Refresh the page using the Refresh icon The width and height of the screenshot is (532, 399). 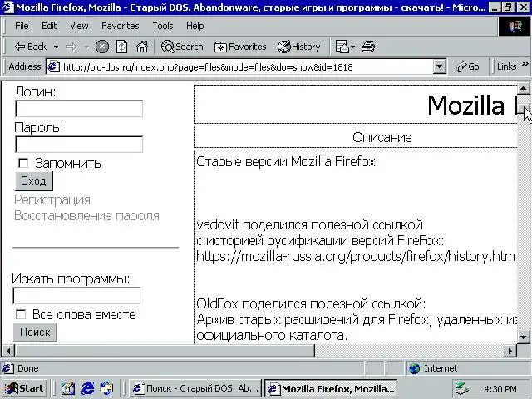click(x=122, y=47)
